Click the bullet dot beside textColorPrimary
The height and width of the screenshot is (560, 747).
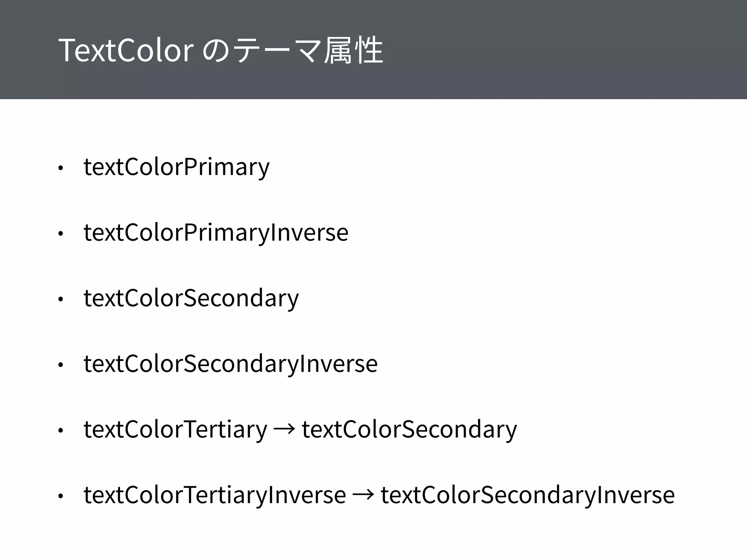tap(61, 168)
